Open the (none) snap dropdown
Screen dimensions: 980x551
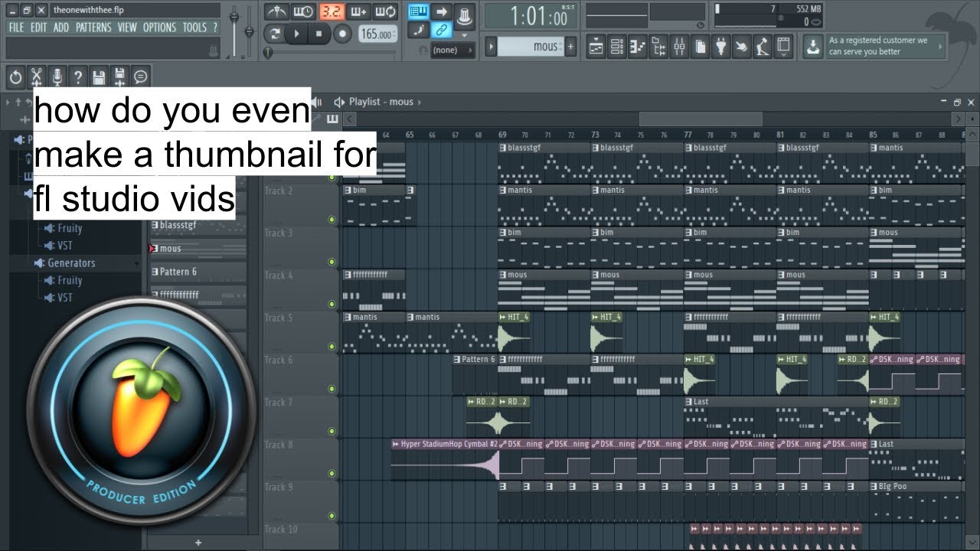[452, 50]
